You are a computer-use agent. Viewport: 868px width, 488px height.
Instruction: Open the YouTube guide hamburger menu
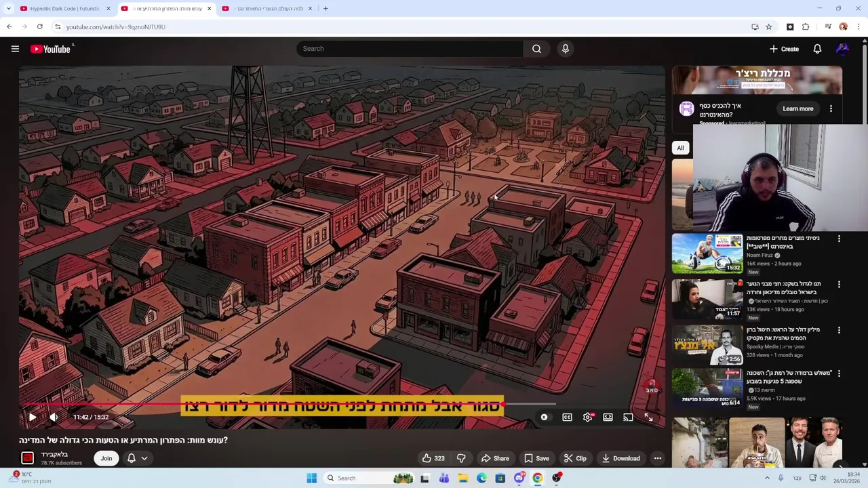(x=15, y=49)
